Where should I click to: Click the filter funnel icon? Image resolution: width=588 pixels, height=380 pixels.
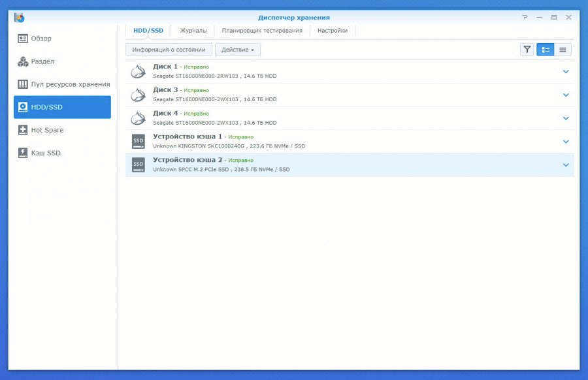click(x=527, y=50)
